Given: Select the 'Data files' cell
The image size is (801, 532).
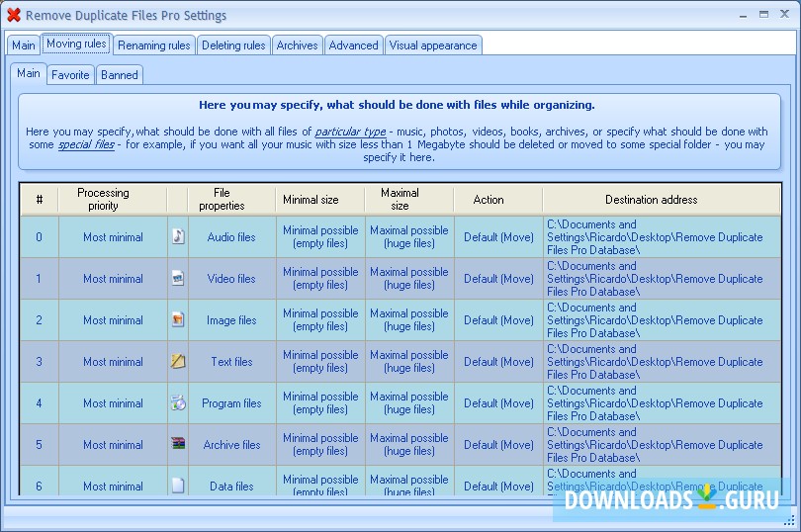Looking at the screenshot, I should 232,481.
